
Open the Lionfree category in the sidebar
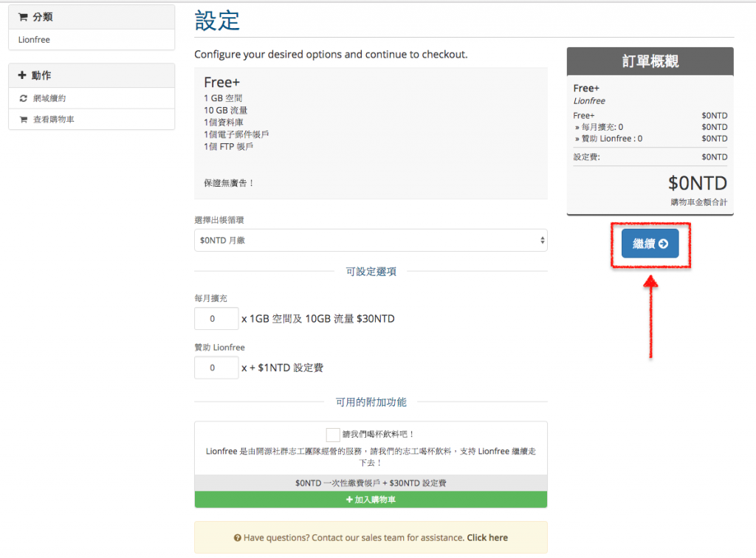point(92,40)
